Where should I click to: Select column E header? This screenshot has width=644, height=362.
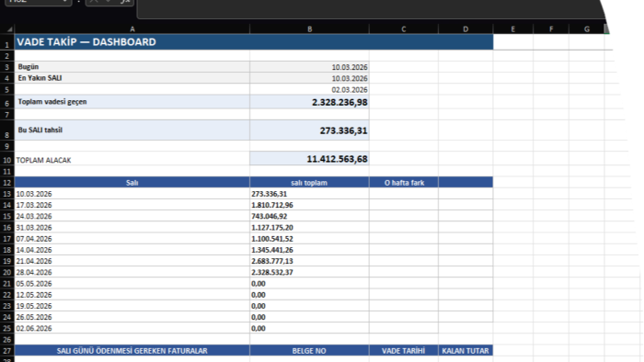[x=513, y=29]
